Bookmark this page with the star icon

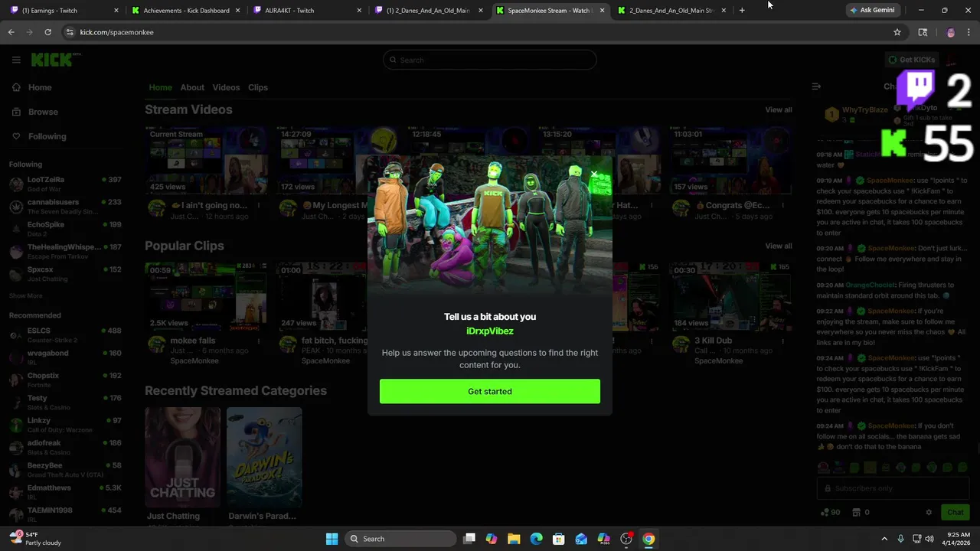(x=897, y=32)
